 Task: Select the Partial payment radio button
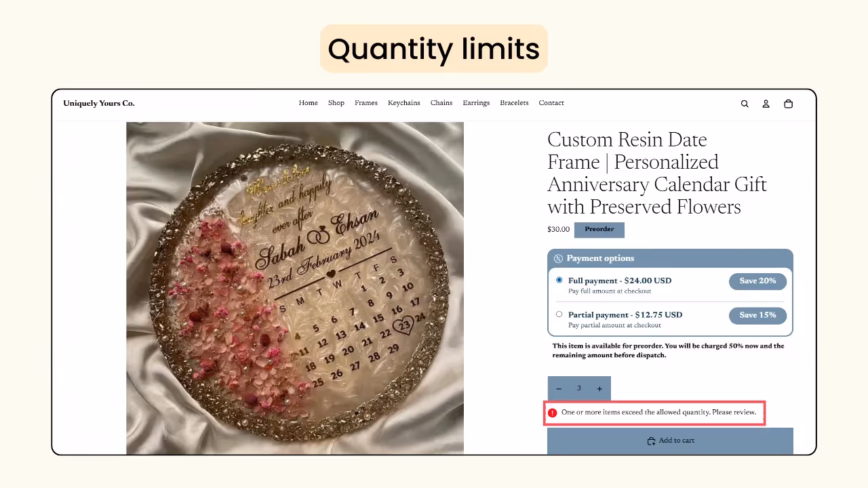(x=559, y=314)
